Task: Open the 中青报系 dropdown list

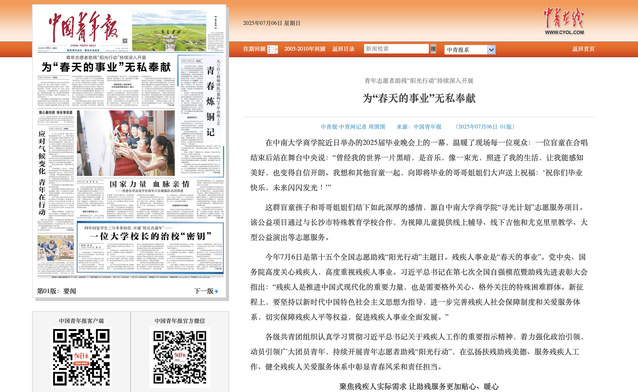Action: coord(470,50)
